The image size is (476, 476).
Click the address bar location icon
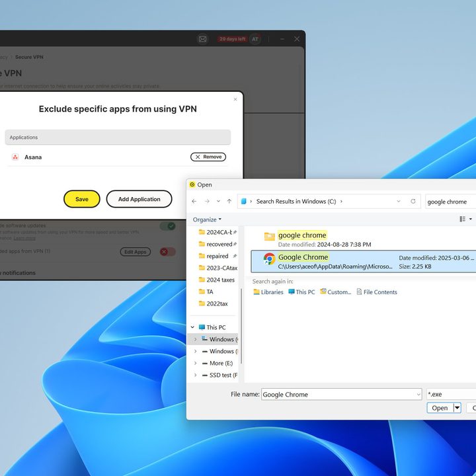click(243, 201)
